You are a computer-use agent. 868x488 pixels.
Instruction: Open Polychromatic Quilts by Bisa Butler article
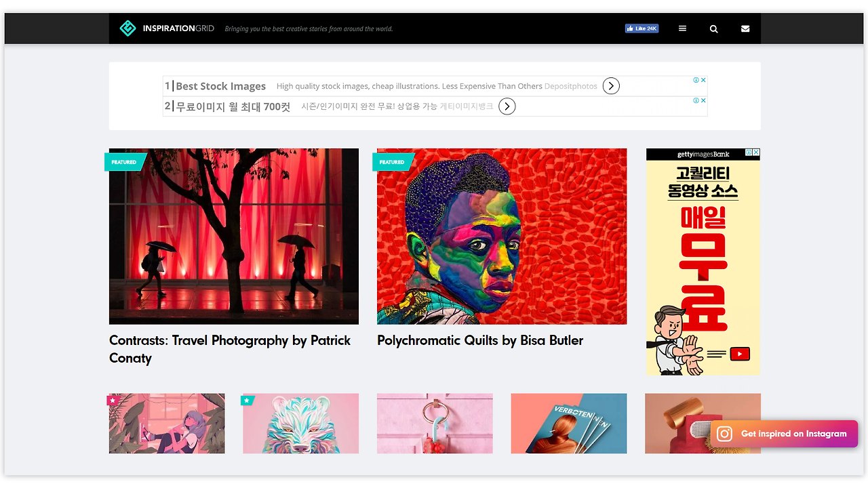480,340
